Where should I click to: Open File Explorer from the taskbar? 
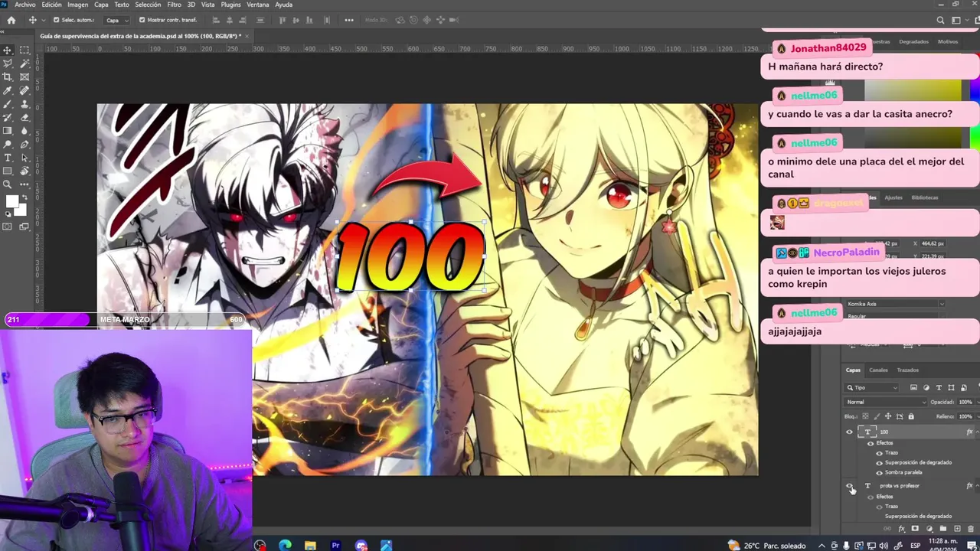[310, 546]
